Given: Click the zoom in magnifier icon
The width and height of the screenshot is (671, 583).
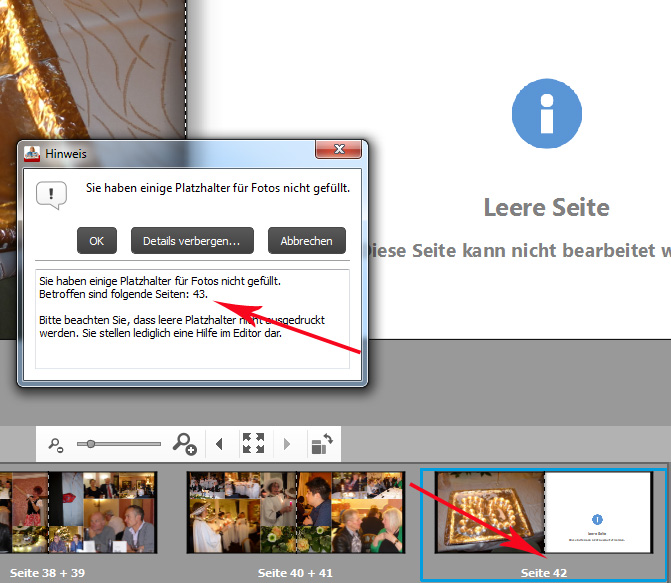Looking at the screenshot, I should pos(184,444).
